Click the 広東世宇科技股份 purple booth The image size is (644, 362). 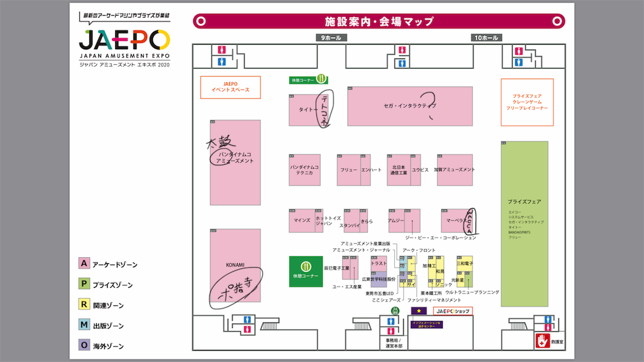[379, 279]
